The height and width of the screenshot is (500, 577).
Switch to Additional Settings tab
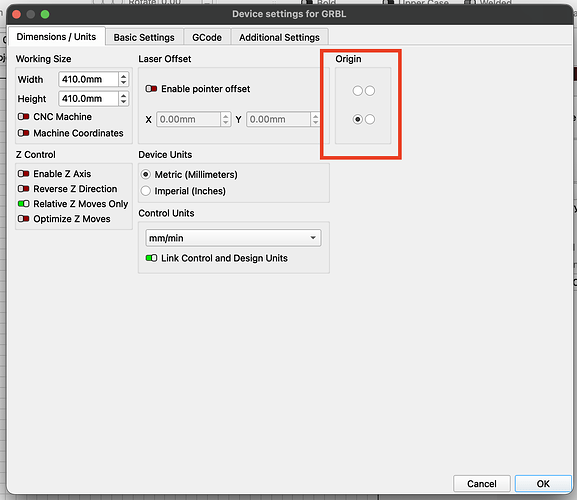coord(279,38)
